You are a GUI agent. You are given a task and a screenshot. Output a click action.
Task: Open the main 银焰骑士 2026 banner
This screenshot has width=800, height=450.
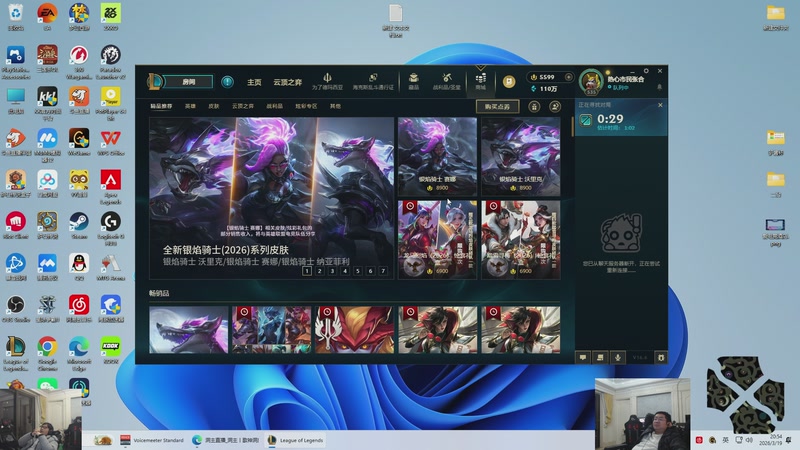pyautogui.click(x=271, y=198)
